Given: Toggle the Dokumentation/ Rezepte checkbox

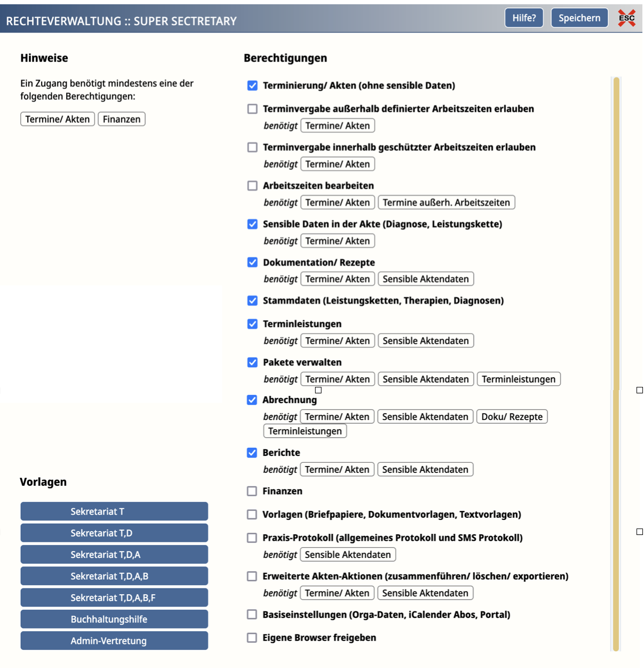Looking at the screenshot, I should [253, 262].
